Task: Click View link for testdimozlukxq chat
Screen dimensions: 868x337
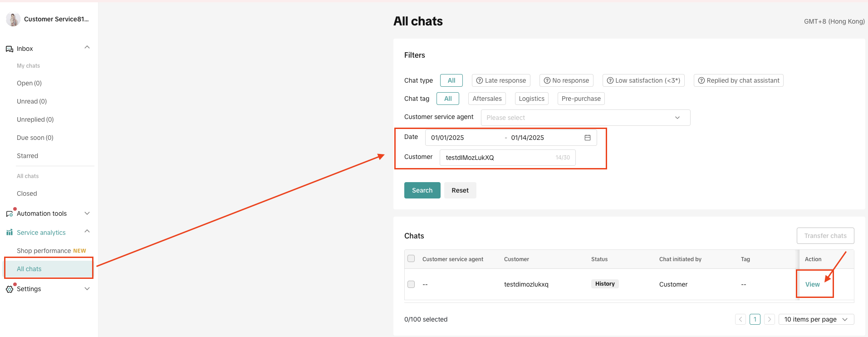Action: pyautogui.click(x=812, y=284)
